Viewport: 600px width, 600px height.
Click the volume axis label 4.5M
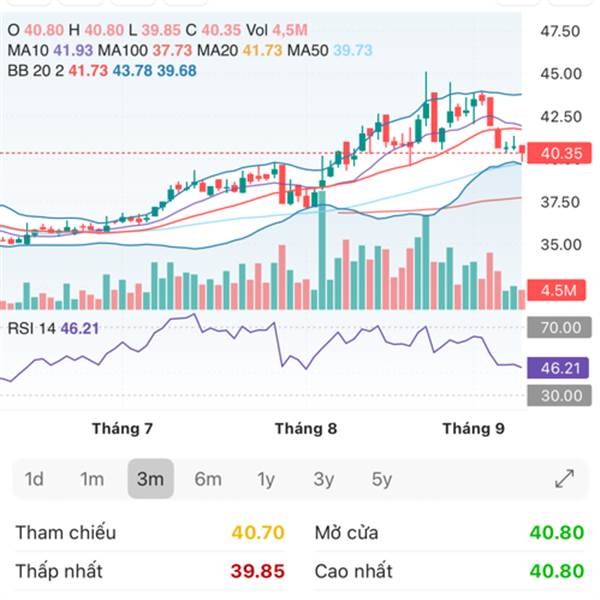point(557,290)
